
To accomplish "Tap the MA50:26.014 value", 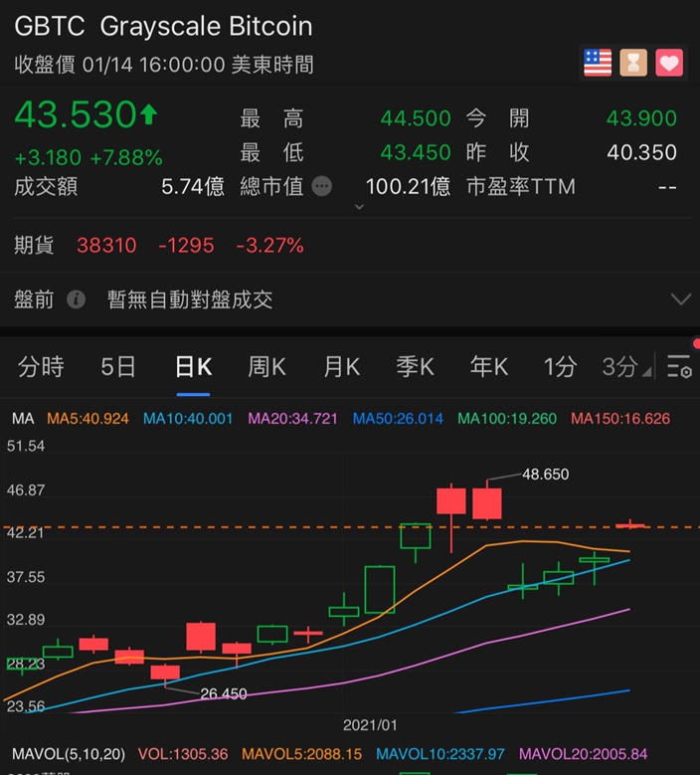I will (x=398, y=419).
